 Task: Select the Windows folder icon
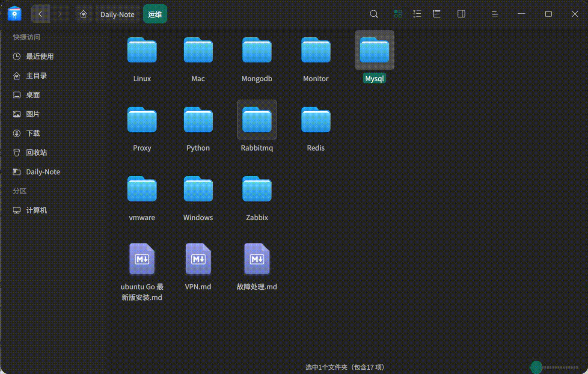click(x=198, y=189)
